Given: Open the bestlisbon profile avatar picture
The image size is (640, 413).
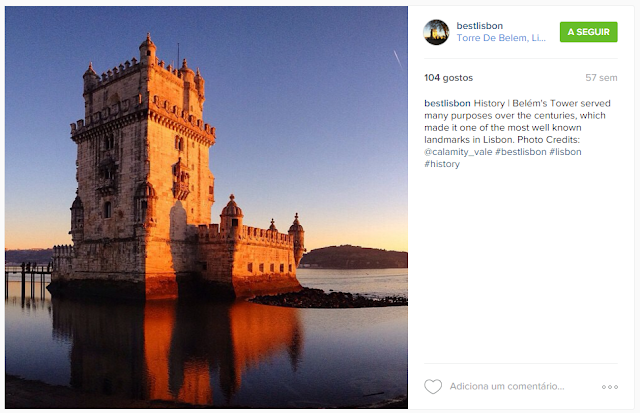Looking at the screenshot, I should coord(436,32).
